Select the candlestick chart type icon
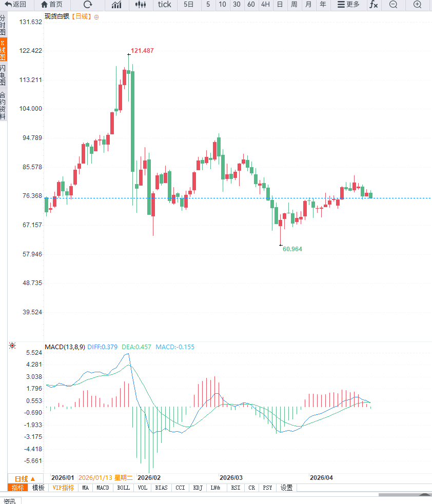The image size is (432, 504). [x=141, y=5]
